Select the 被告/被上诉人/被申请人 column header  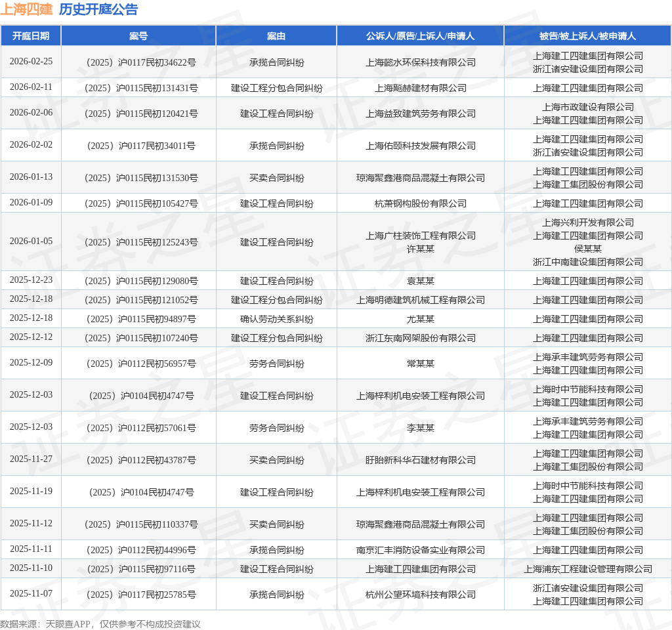coord(587,36)
